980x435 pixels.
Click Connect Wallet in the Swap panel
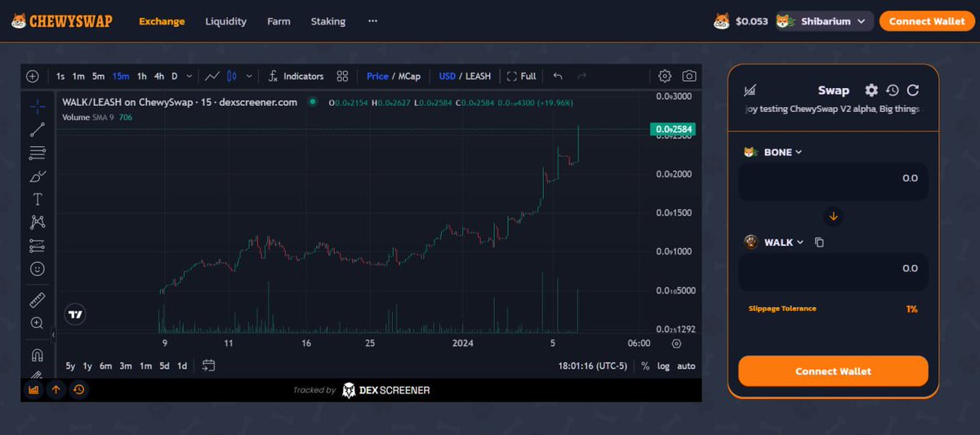(x=833, y=371)
